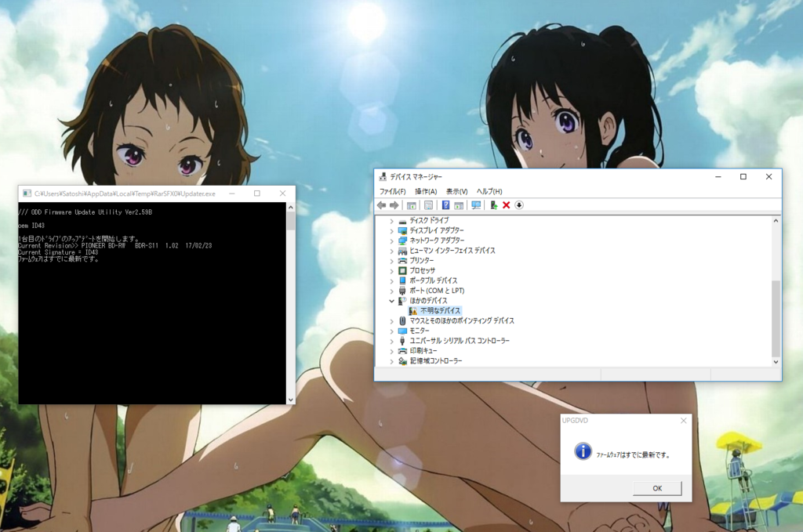Click the Forward arrow in Device Manager toolbar
The width and height of the screenshot is (803, 532).
(x=394, y=205)
